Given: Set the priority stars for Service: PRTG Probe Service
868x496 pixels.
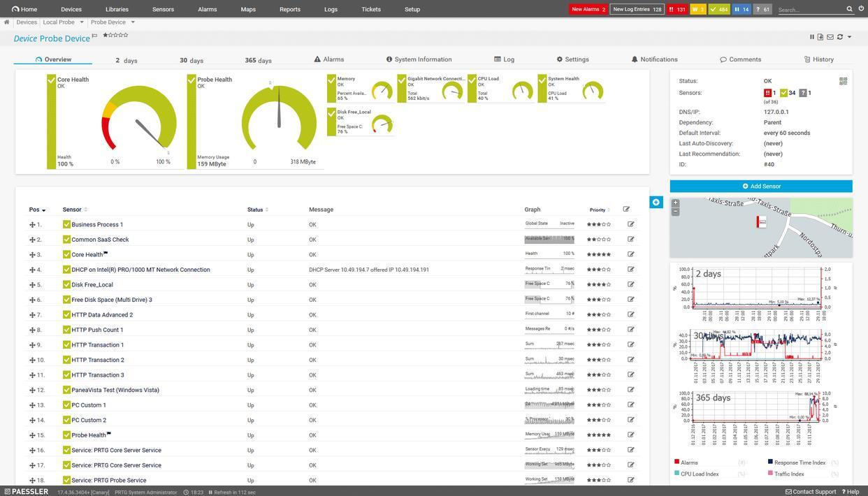Looking at the screenshot, I should pos(599,480).
